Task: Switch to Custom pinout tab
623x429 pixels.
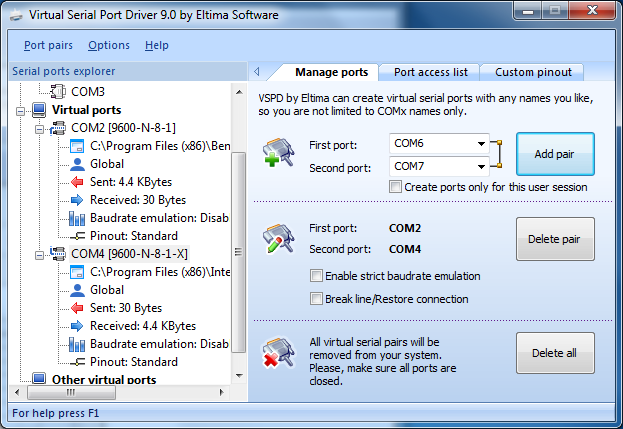Action: (533, 72)
